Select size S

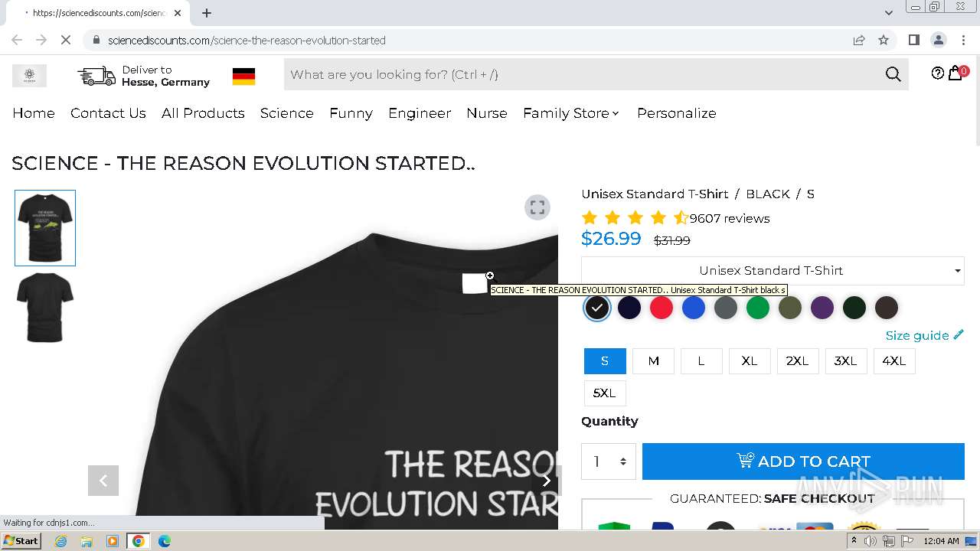(x=605, y=360)
